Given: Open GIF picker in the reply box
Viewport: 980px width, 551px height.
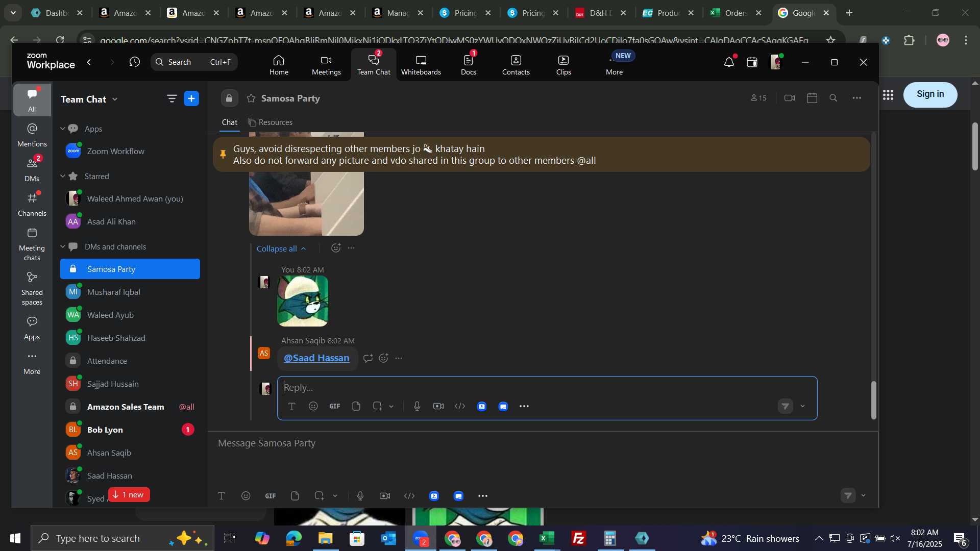Looking at the screenshot, I should [x=335, y=406].
